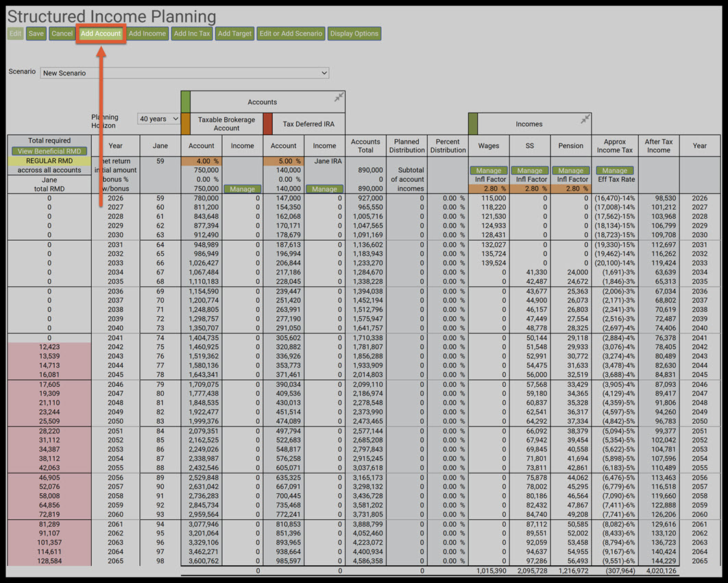Click the 140,000 initial amount cell
The height and width of the screenshot is (583, 728).
coord(289,171)
